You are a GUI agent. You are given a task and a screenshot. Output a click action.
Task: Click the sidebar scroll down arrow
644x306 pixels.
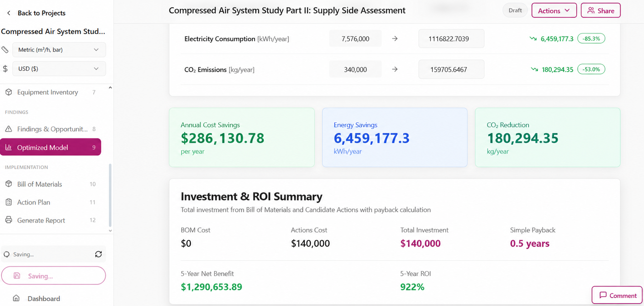tap(110, 231)
